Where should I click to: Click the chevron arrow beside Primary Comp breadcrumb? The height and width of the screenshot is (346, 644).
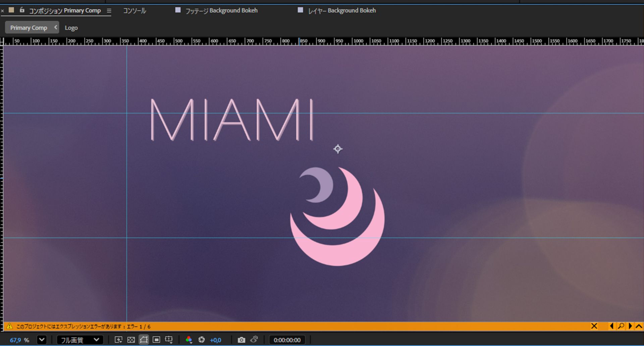[x=56, y=28]
